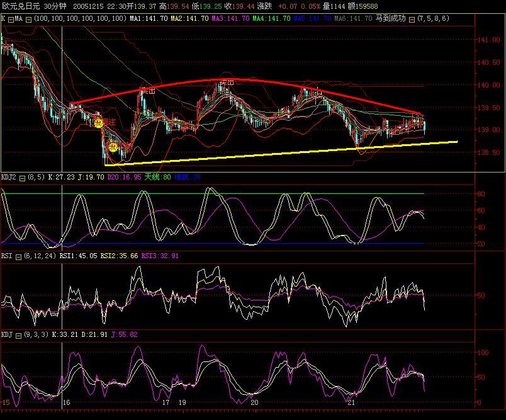Select the 收139.44 close price value
Viewport: 506px width, 420px height.
pos(239,6)
